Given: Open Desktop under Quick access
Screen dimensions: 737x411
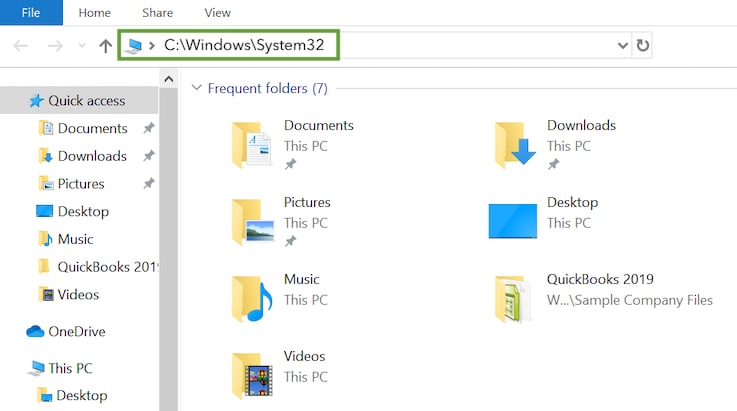Looking at the screenshot, I should point(83,212).
